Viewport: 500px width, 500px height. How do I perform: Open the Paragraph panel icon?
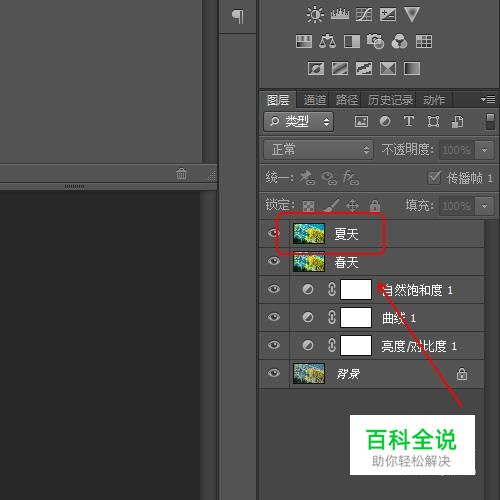point(238,16)
